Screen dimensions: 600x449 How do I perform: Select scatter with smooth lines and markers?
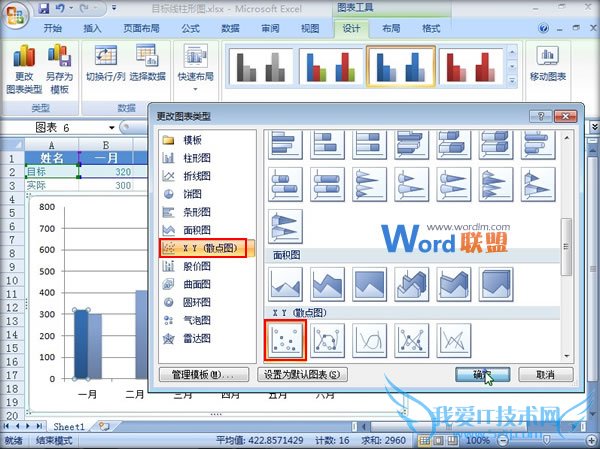tap(327, 340)
